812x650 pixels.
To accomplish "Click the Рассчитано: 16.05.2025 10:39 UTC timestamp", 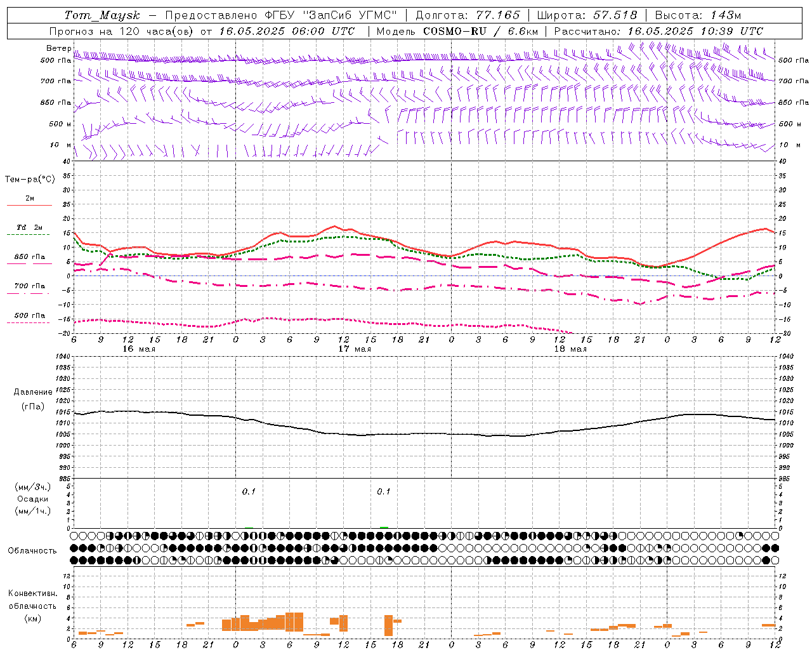I will pyautogui.click(x=658, y=31).
